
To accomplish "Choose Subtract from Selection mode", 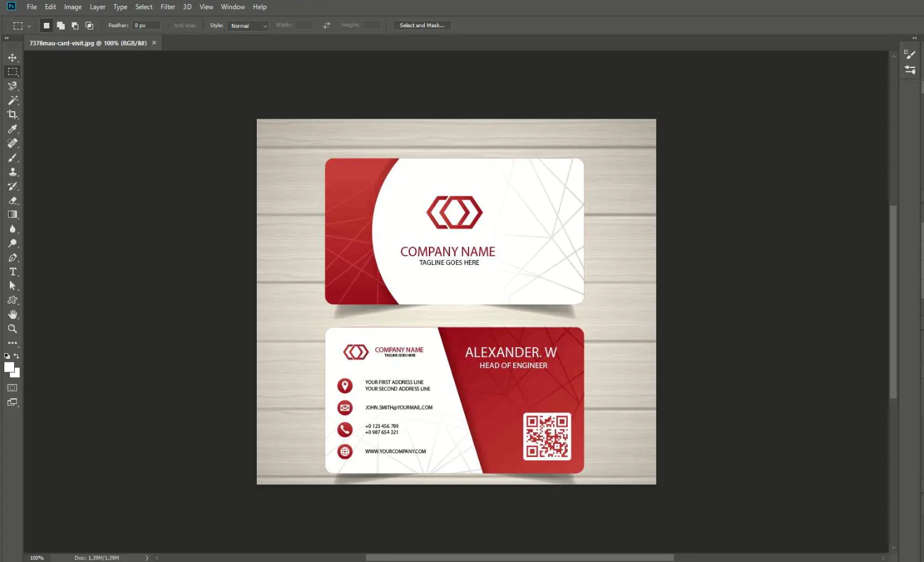I will click(75, 25).
